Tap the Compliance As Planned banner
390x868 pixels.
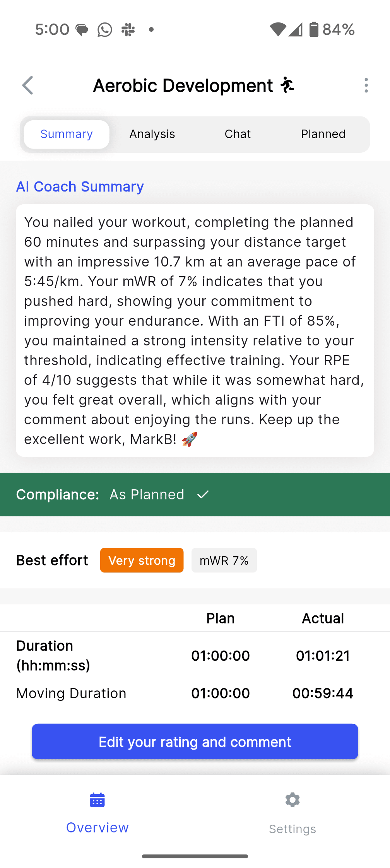tap(195, 494)
